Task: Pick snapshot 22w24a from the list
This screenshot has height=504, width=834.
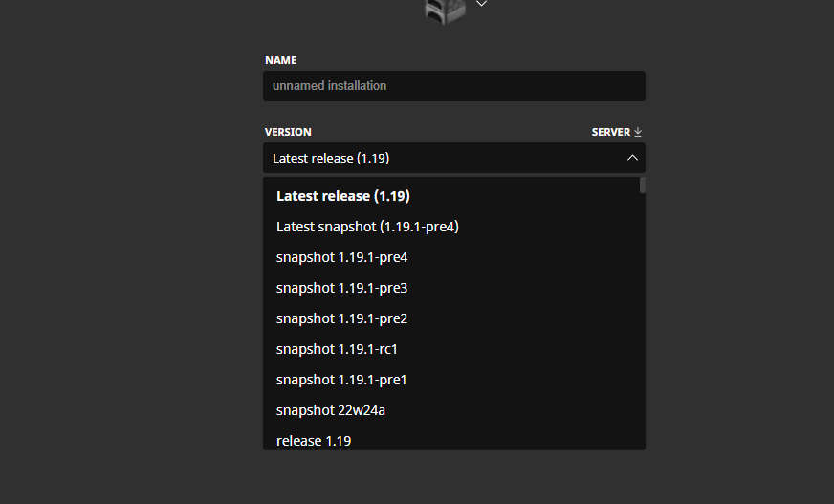Action: point(331,410)
